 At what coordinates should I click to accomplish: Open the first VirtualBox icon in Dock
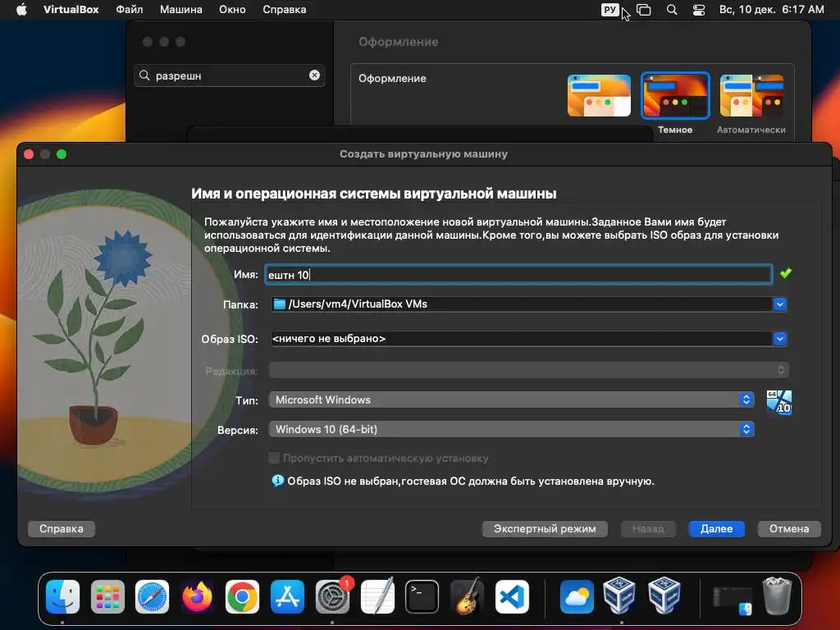(620, 596)
